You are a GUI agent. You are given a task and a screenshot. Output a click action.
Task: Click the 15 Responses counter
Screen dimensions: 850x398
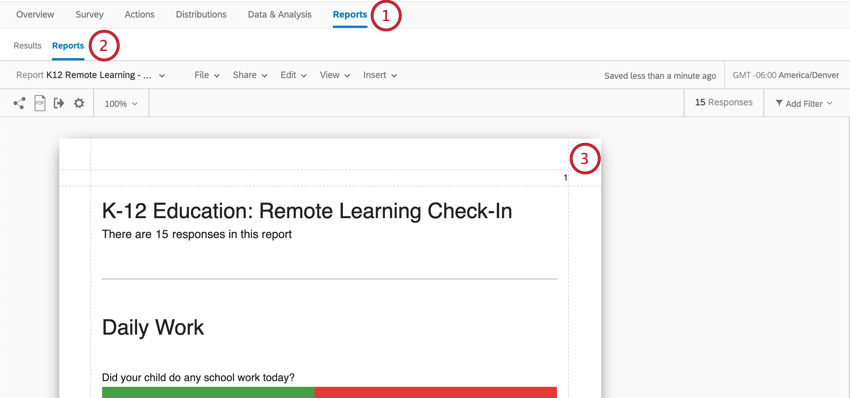(x=724, y=102)
